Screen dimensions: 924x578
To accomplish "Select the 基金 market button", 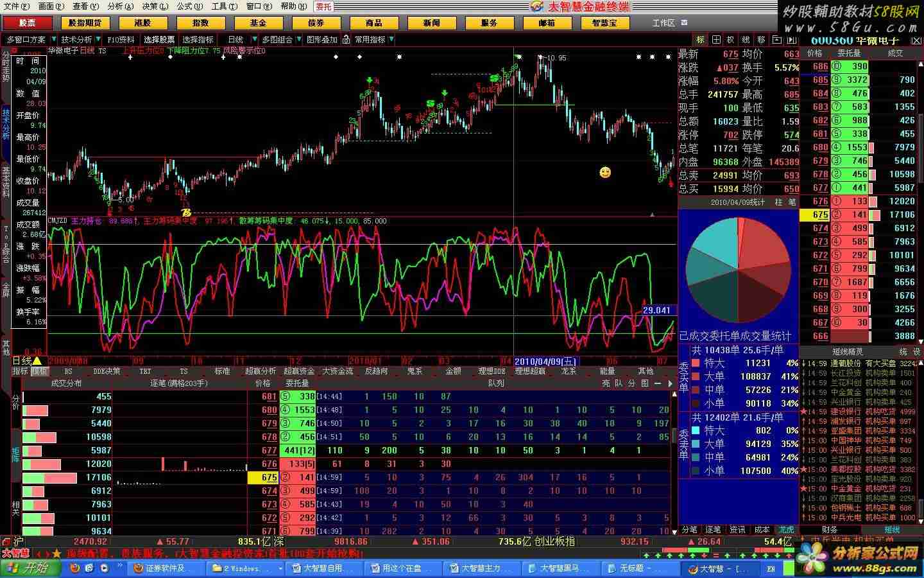I will 259,22.
